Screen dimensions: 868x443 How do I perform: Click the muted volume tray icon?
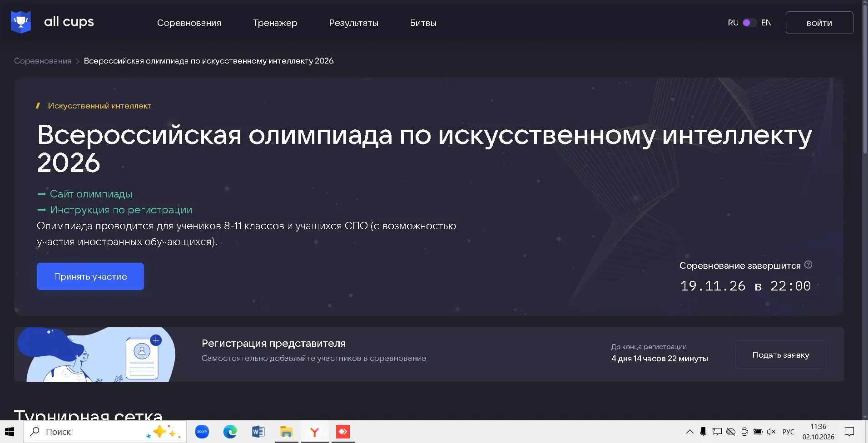click(771, 432)
